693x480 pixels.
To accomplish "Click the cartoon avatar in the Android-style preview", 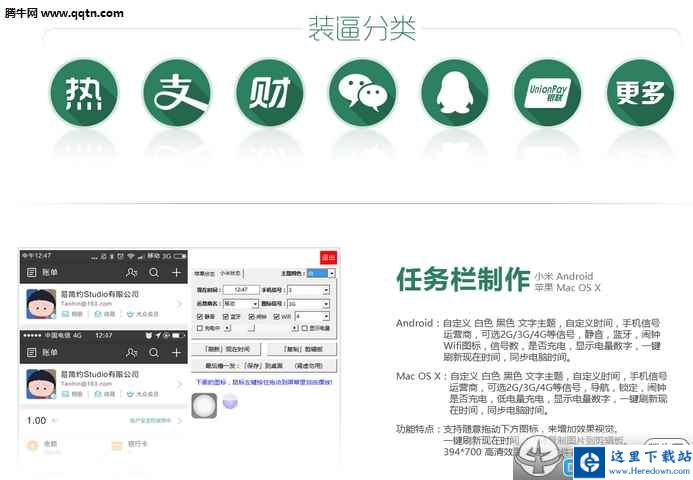I will pos(41,304).
